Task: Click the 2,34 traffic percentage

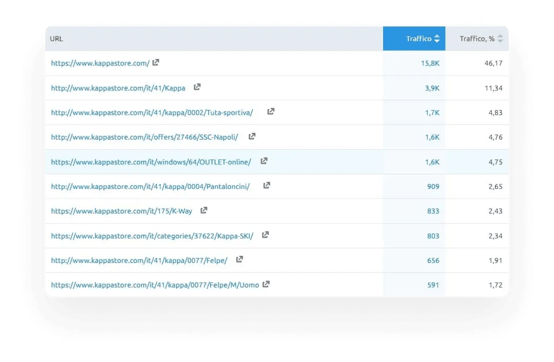Action: click(x=495, y=236)
